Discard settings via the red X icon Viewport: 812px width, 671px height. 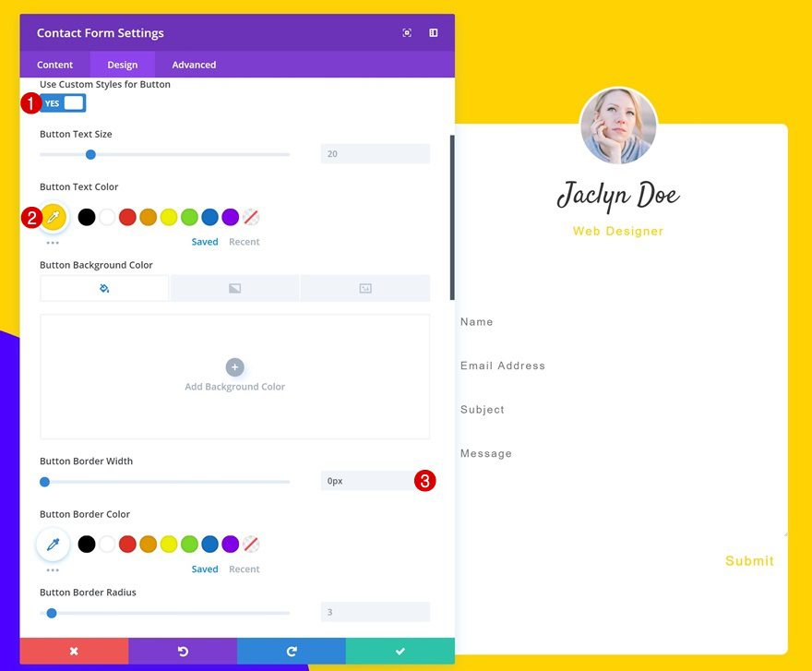[74, 651]
